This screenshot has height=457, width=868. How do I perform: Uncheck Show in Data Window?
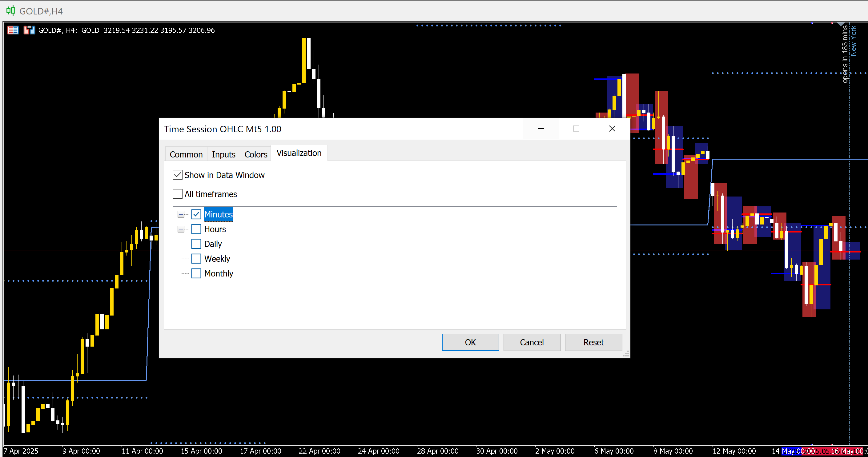[178, 175]
